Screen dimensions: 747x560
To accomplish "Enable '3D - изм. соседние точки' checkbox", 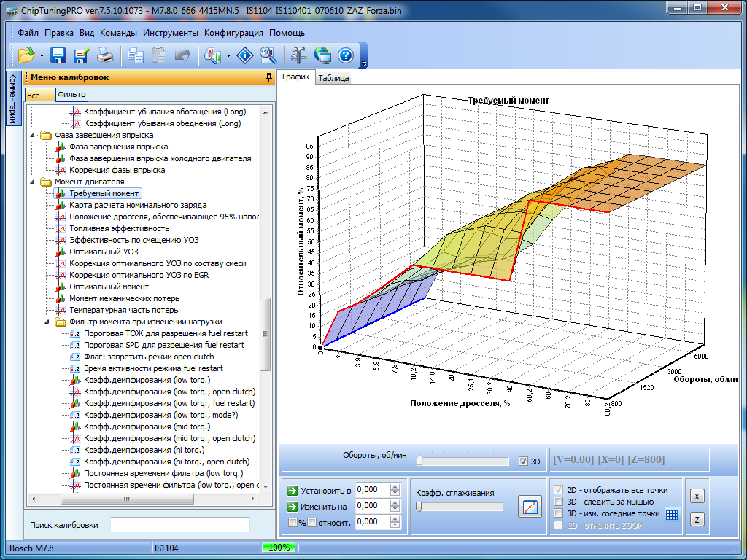I will (559, 513).
